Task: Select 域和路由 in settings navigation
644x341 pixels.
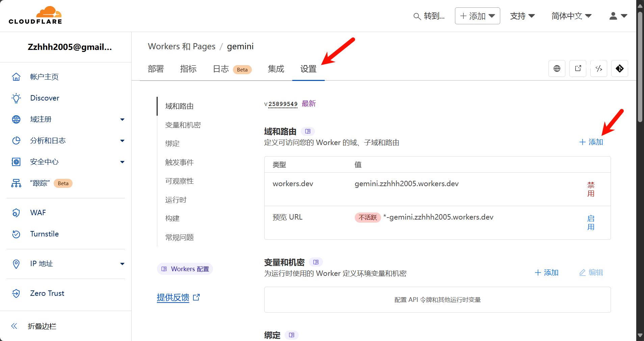Action: coord(180,106)
